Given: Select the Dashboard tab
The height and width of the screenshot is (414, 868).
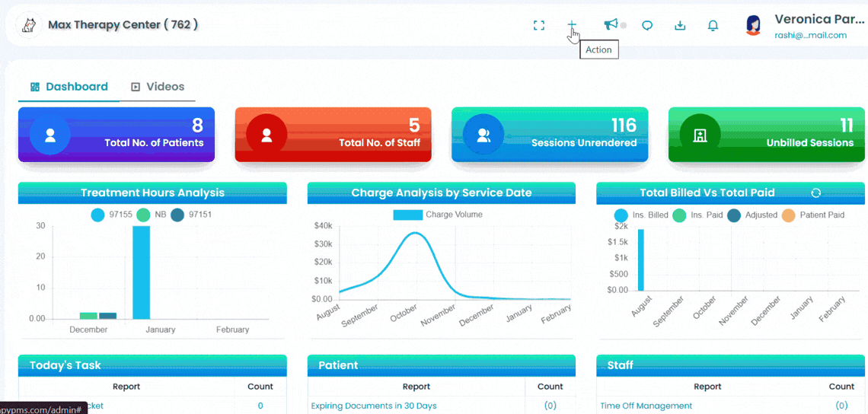Looking at the screenshot, I should (69, 87).
